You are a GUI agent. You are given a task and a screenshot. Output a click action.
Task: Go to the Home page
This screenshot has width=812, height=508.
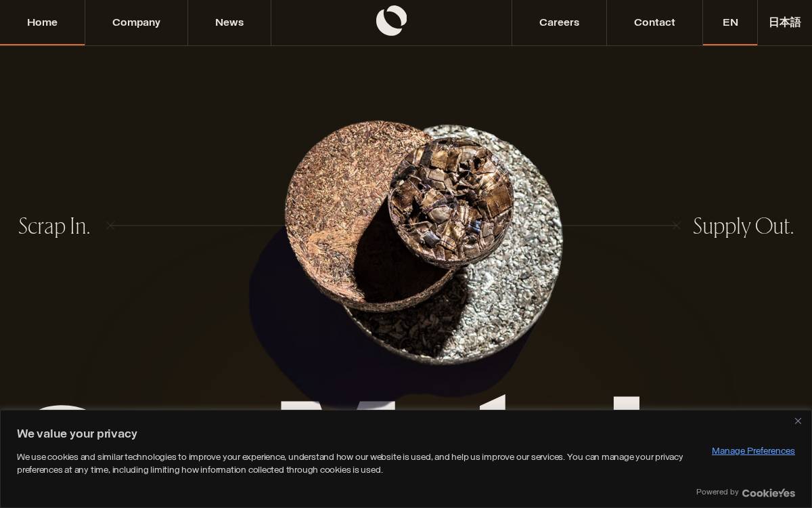point(42,22)
